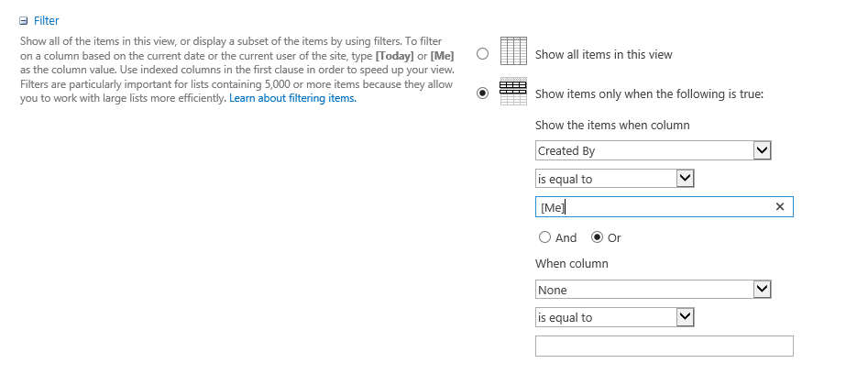Open second 'is equal to' operator dropdown
868x374 pixels.
[x=614, y=317]
